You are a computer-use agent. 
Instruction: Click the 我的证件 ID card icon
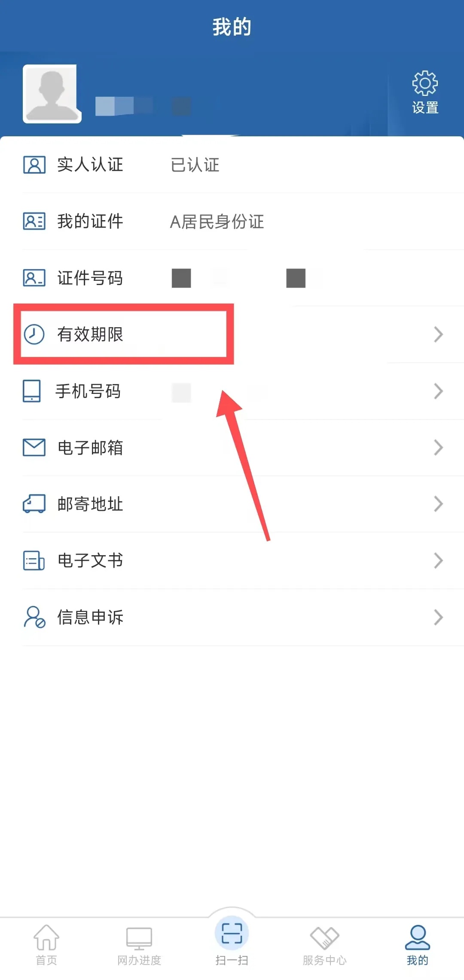(34, 221)
